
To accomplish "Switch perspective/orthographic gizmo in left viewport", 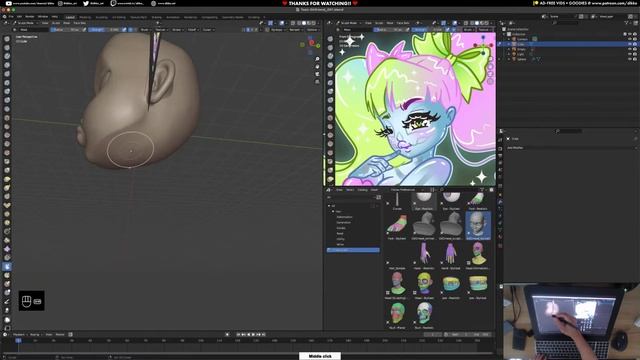I will [317, 82].
